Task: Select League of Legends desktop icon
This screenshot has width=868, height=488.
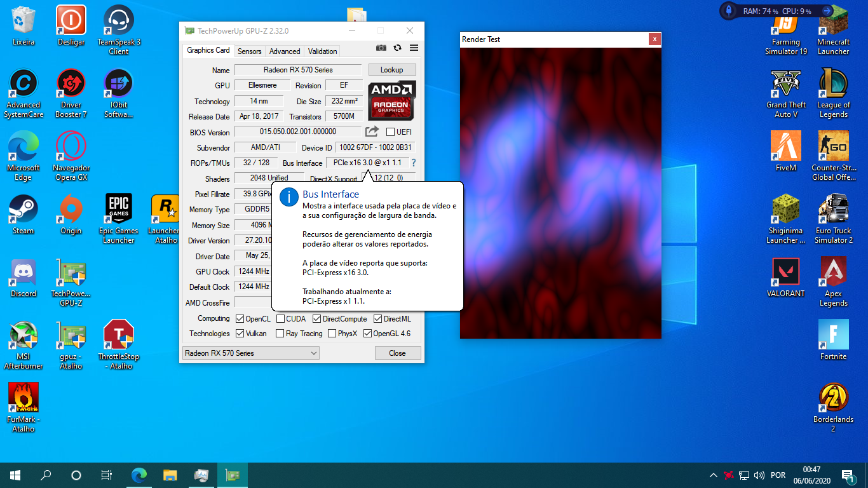Action: [x=834, y=93]
